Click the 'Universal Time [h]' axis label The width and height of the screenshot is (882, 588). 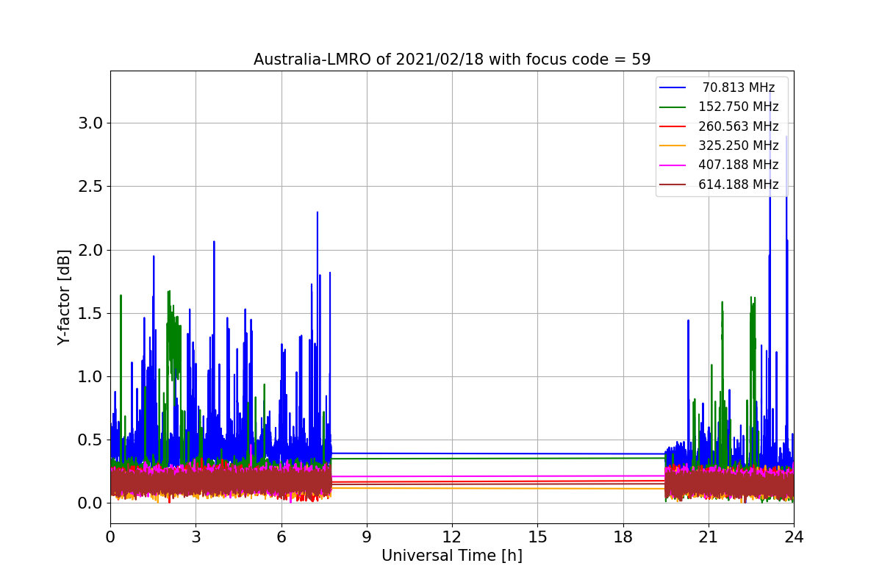pyautogui.click(x=452, y=556)
